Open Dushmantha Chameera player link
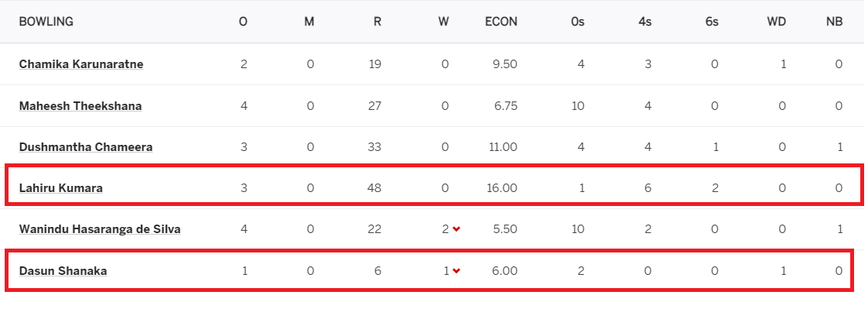This screenshot has height=333, width=868. (x=86, y=147)
